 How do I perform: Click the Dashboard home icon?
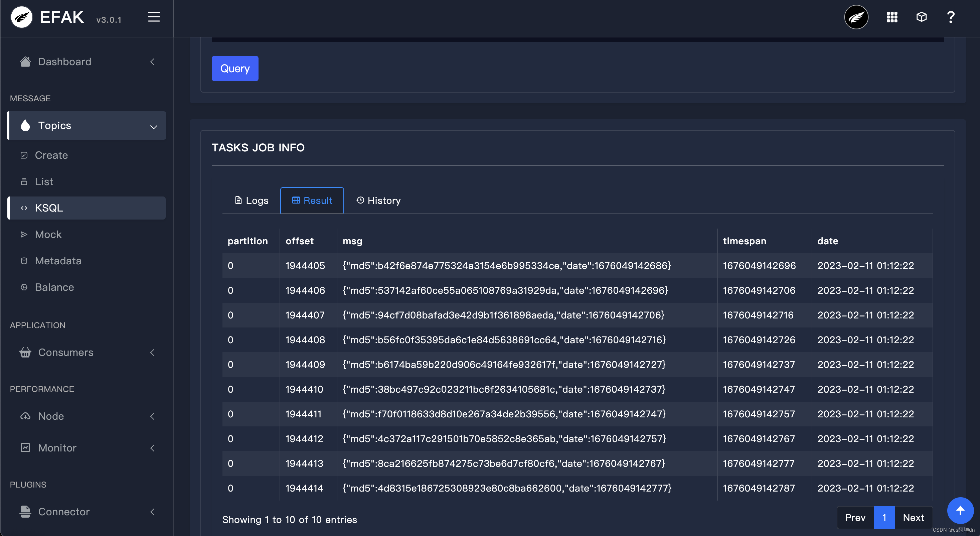click(x=25, y=62)
